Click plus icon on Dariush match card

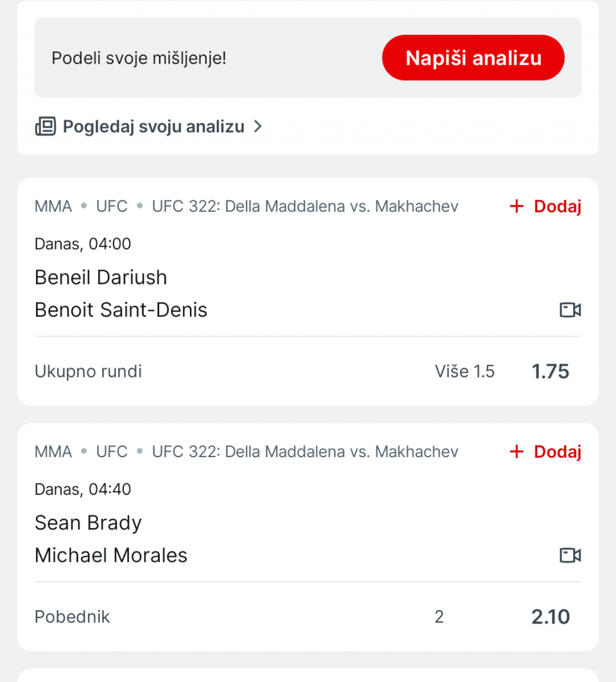(x=517, y=207)
